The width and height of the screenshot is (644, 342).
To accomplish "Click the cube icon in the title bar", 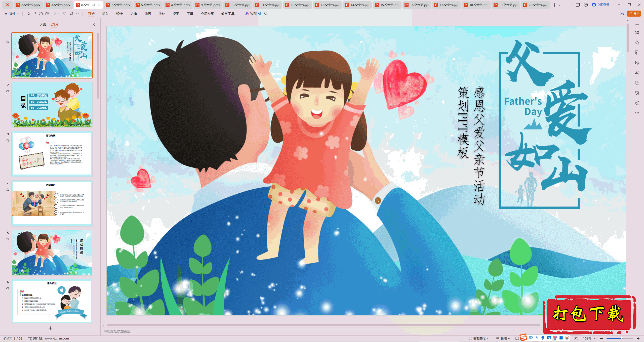I will click(586, 5).
